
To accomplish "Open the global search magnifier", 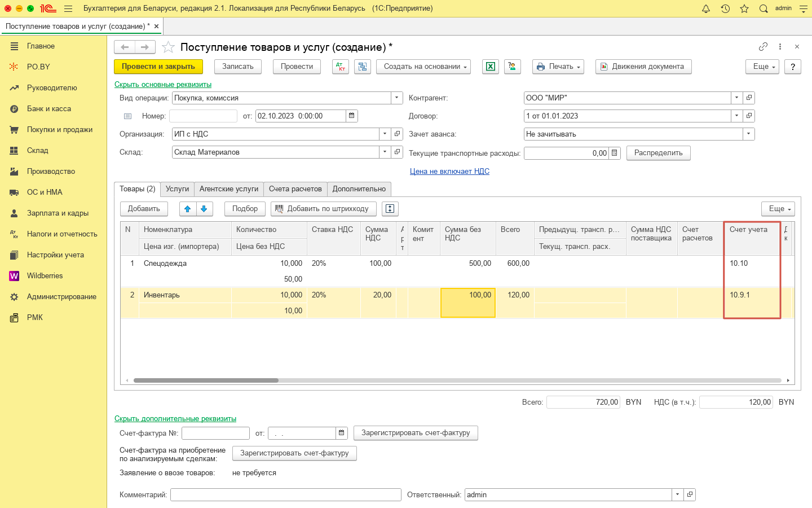I will [764, 8].
